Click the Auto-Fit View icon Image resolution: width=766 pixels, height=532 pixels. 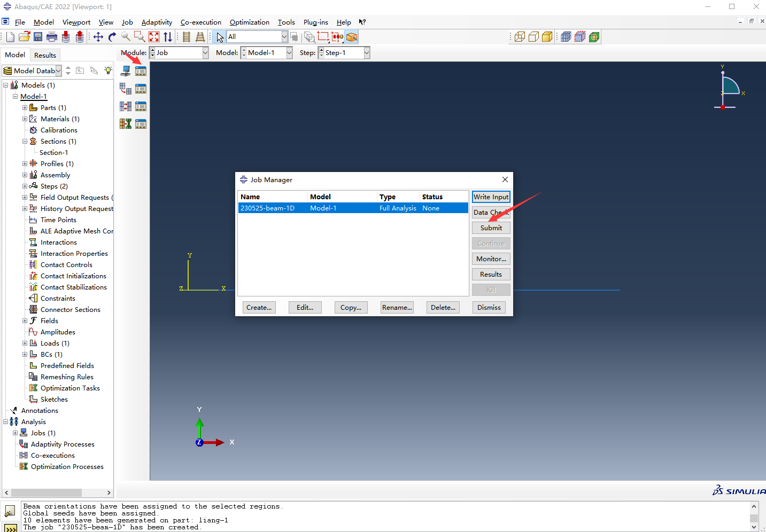coord(154,37)
